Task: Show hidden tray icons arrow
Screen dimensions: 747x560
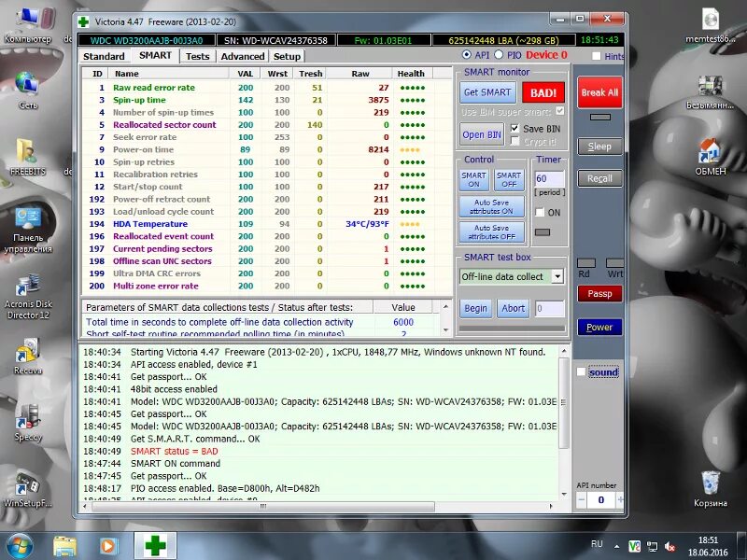Action: coord(617,546)
